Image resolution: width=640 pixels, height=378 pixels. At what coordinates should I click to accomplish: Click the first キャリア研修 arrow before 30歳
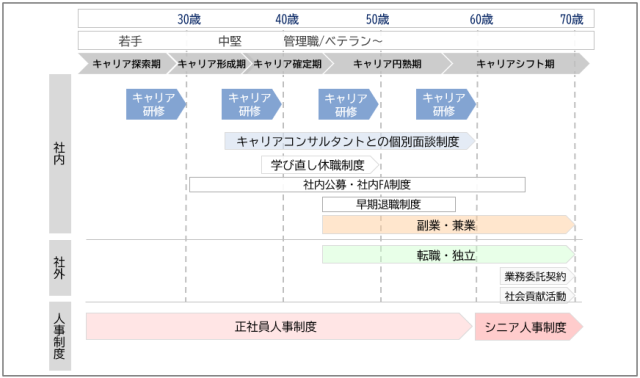tap(156, 104)
